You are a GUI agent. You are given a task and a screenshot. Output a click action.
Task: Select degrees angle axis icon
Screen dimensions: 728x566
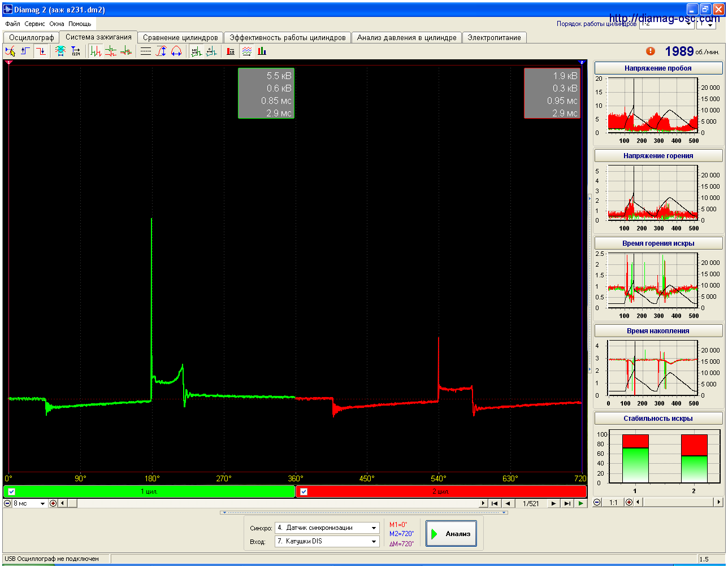coord(211,51)
